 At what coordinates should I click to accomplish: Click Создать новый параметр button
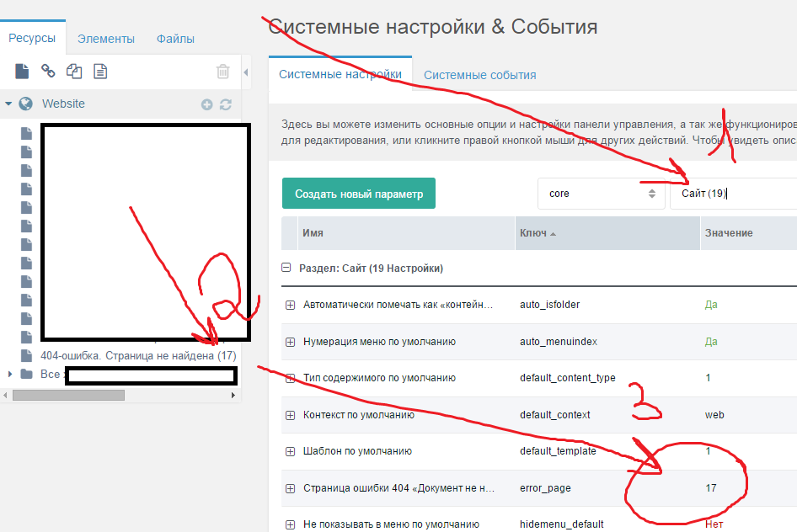[359, 194]
